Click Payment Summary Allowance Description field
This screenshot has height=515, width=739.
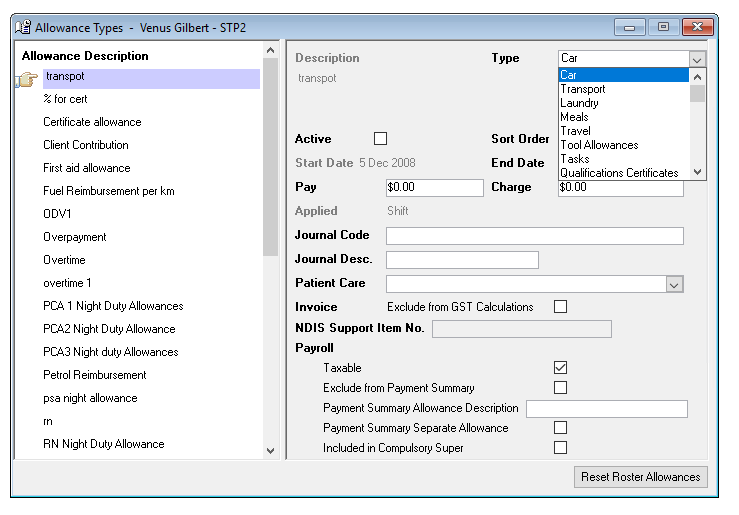[x=607, y=409]
